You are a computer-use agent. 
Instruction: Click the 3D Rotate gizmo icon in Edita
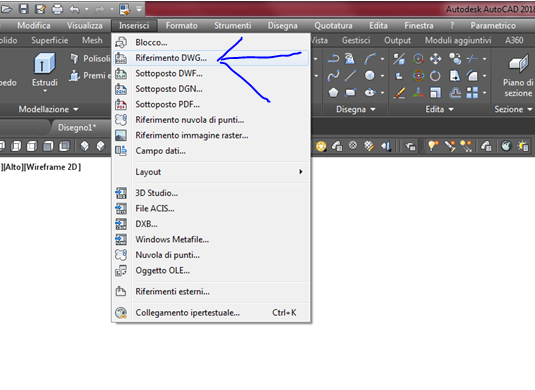pos(418,76)
